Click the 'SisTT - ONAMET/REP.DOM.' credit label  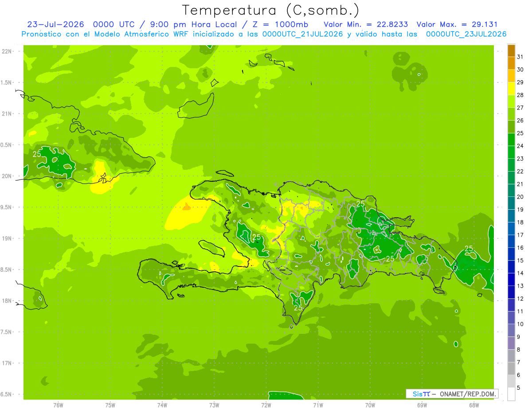(x=452, y=394)
